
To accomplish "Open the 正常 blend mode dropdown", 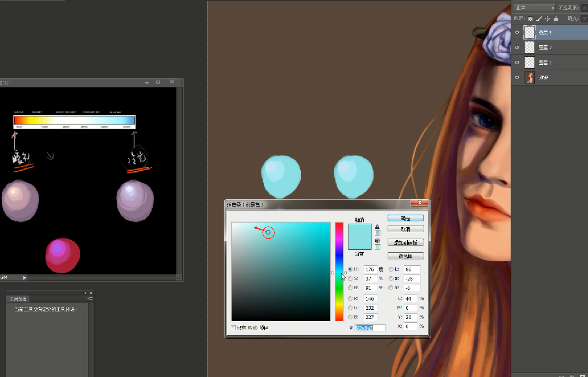I will (534, 8).
